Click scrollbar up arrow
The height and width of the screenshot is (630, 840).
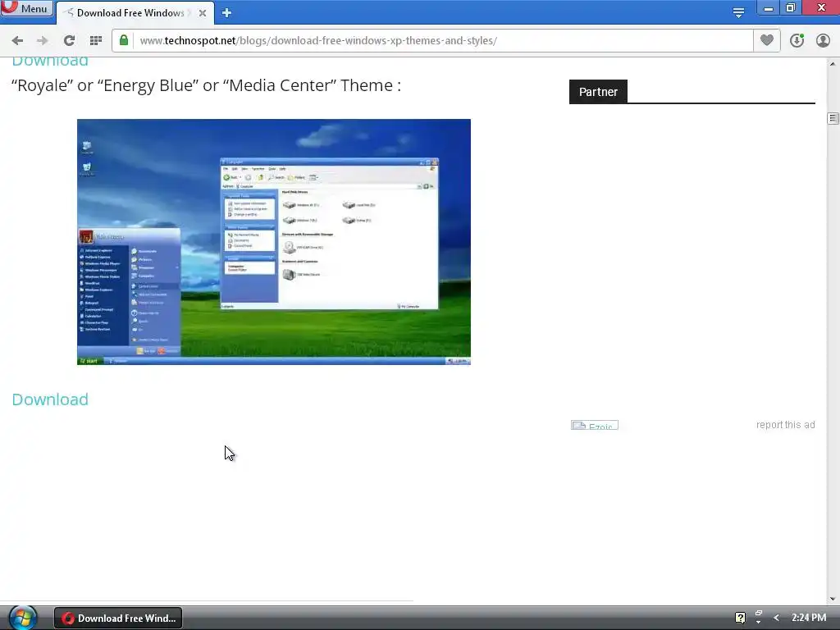(833, 64)
